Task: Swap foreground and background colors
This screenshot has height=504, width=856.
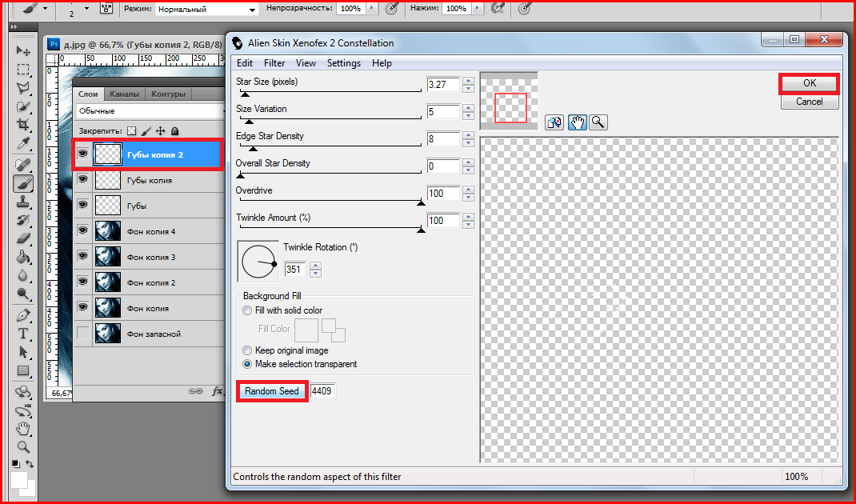Action: 30,464
